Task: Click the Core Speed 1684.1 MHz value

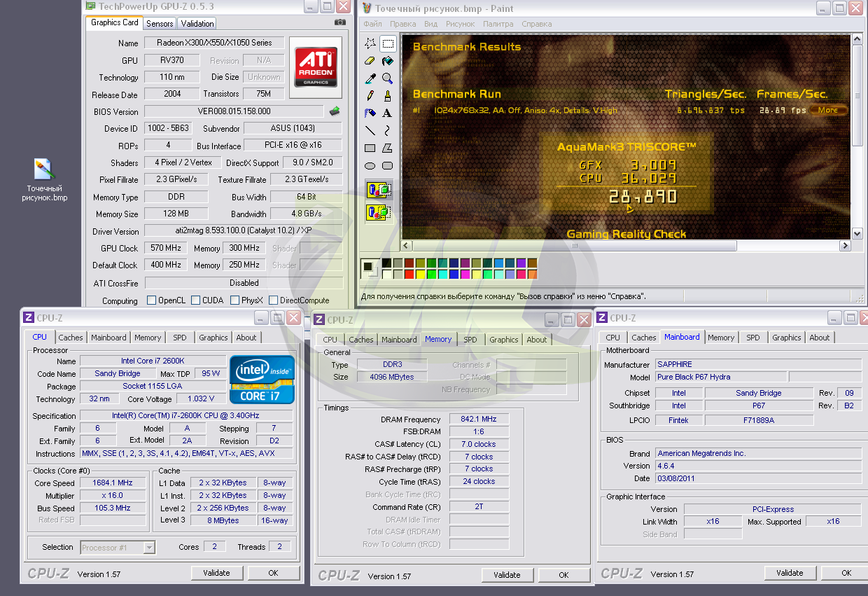Action: pos(112,483)
